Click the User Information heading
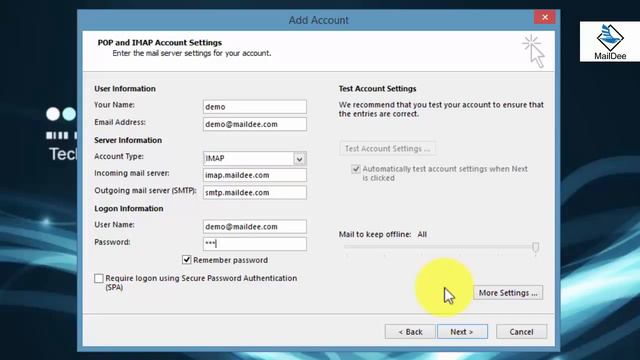The width and height of the screenshot is (640, 360). tap(125, 89)
